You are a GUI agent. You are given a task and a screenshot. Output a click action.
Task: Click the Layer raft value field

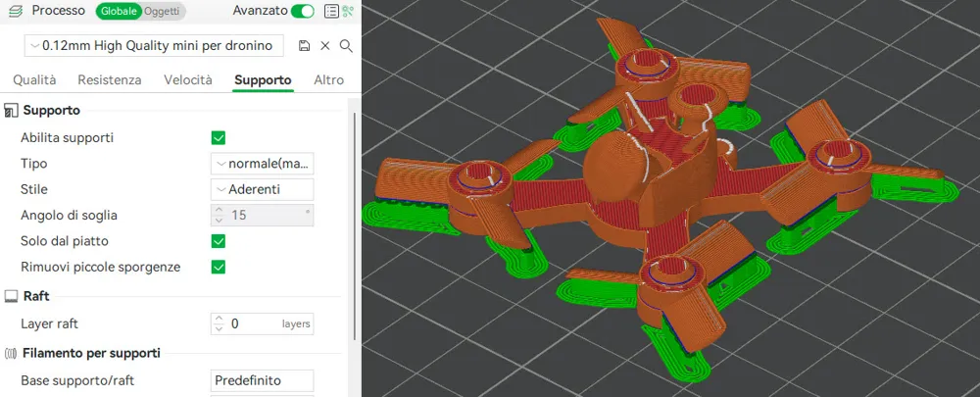pos(253,323)
